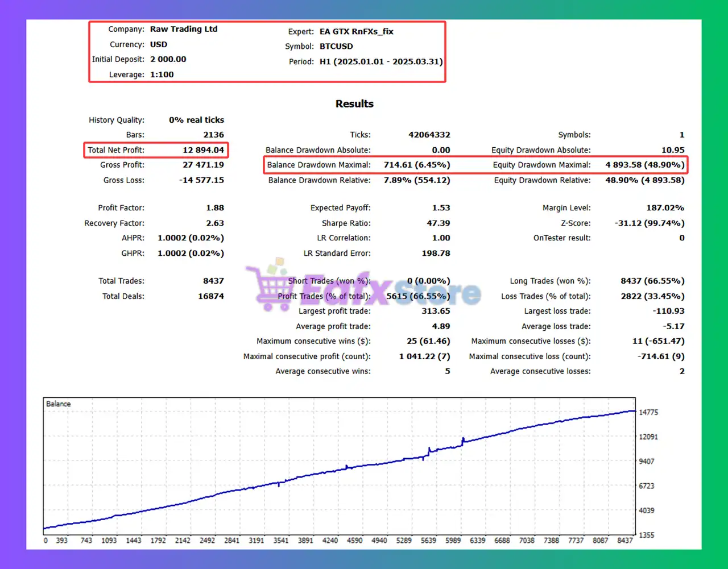Select the Leverage value 1:100
The width and height of the screenshot is (728, 569).
click(162, 74)
